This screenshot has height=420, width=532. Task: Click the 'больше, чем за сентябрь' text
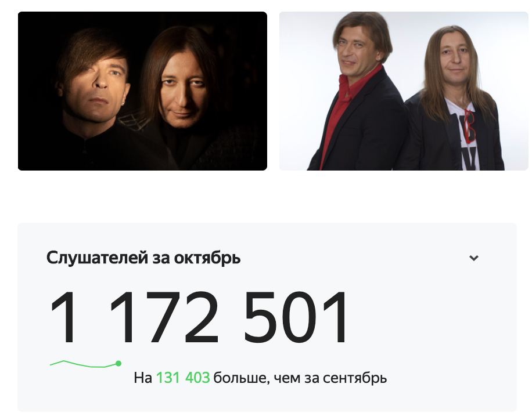pyautogui.click(x=300, y=378)
